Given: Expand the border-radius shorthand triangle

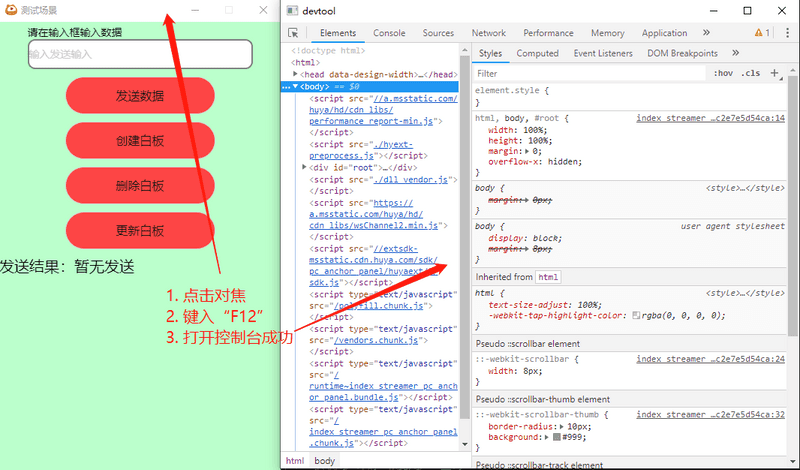Looking at the screenshot, I should point(562,427).
